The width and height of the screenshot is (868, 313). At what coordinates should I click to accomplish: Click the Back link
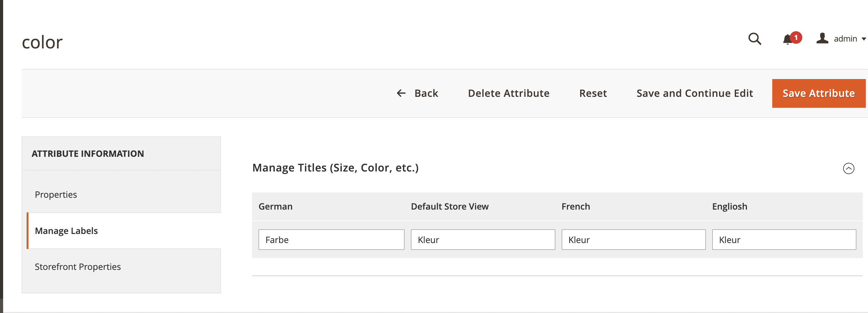(x=426, y=93)
